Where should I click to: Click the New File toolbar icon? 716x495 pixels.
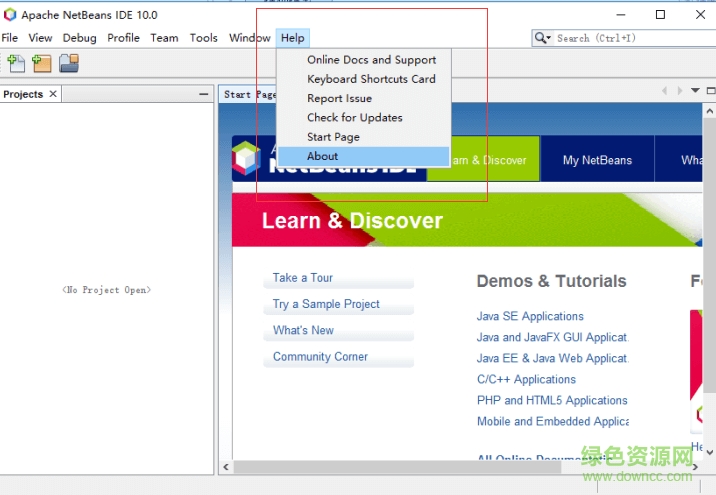pos(16,63)
